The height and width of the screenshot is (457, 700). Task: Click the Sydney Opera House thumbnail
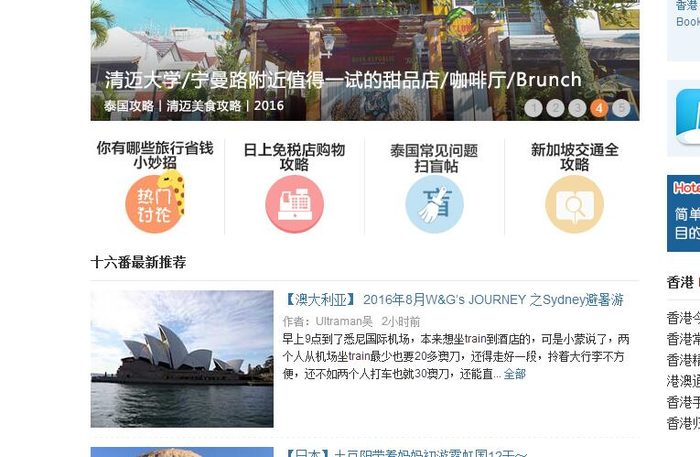tap(182, 359)
